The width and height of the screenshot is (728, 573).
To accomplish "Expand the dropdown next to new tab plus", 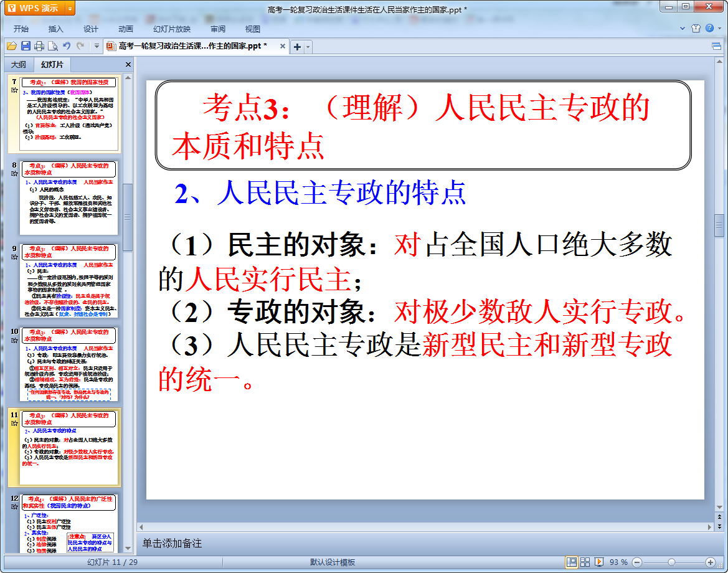I will tap(308, 47).
